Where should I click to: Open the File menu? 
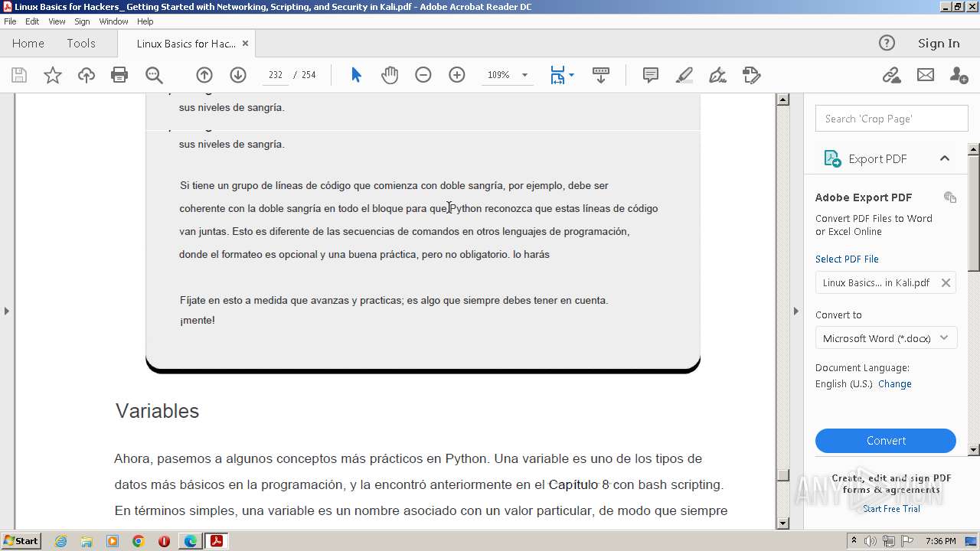click(x=10, y=21)
